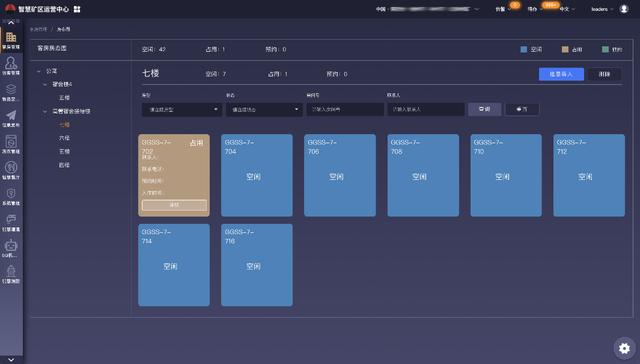Click the bright blue batch import button
This screenshot has height=364, width=640.
coord(561,74)
